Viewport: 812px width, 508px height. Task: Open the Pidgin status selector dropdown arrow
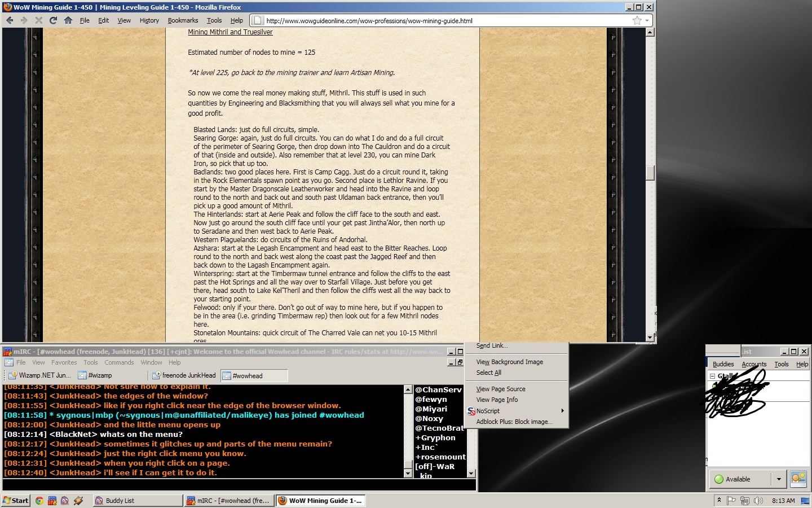779,479
